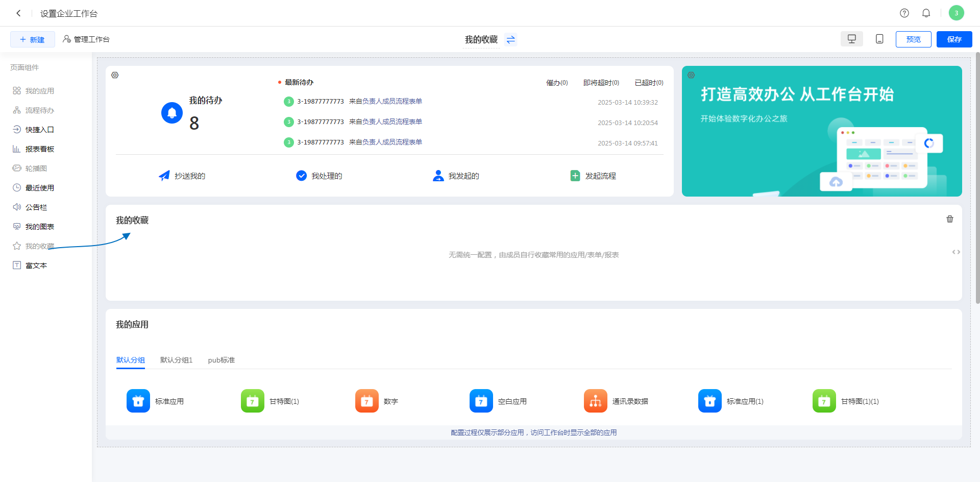Viewport: 980px width, 482px height.
Task: Click the vertical scrollbar on the right
Action: point(977,179)
